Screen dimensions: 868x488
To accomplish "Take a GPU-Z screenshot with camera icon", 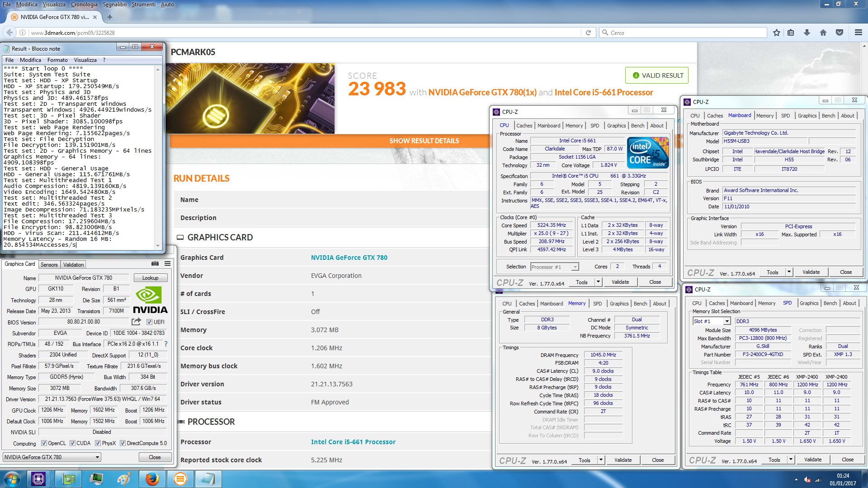I will click(155, 263).
